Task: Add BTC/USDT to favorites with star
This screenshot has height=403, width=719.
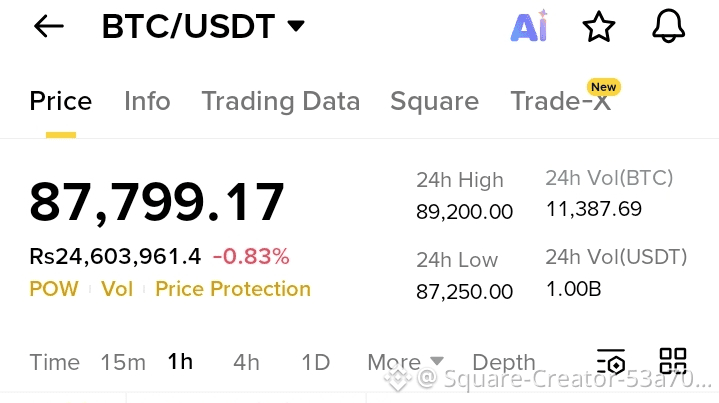Action: coord(598,27)
